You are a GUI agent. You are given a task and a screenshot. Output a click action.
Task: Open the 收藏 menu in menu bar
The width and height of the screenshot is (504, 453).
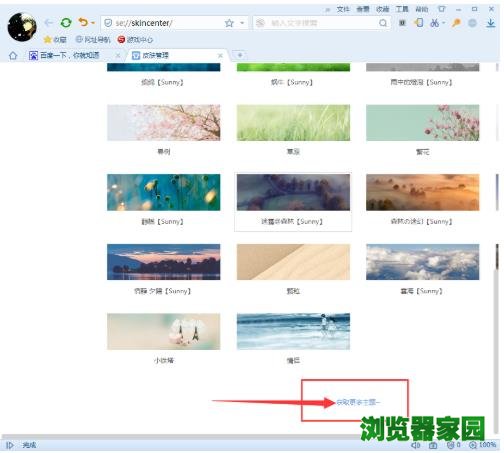click(382, 9)
